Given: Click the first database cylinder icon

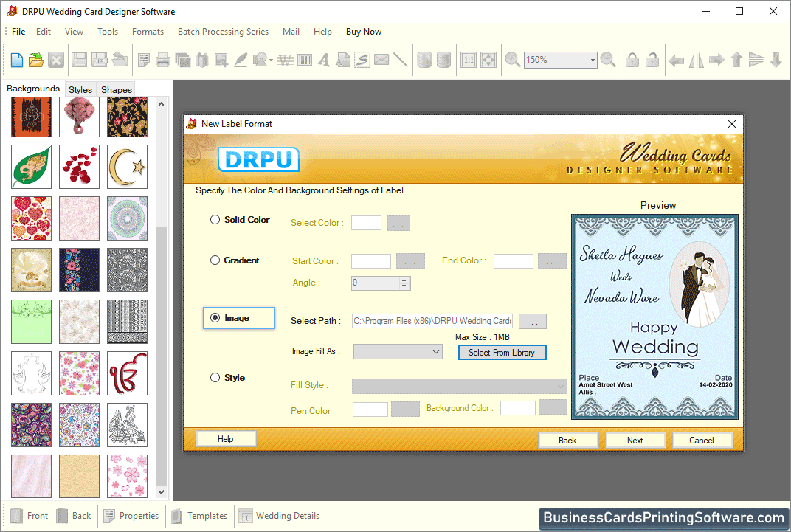Looking at the screenshot, I should point(424,60).
